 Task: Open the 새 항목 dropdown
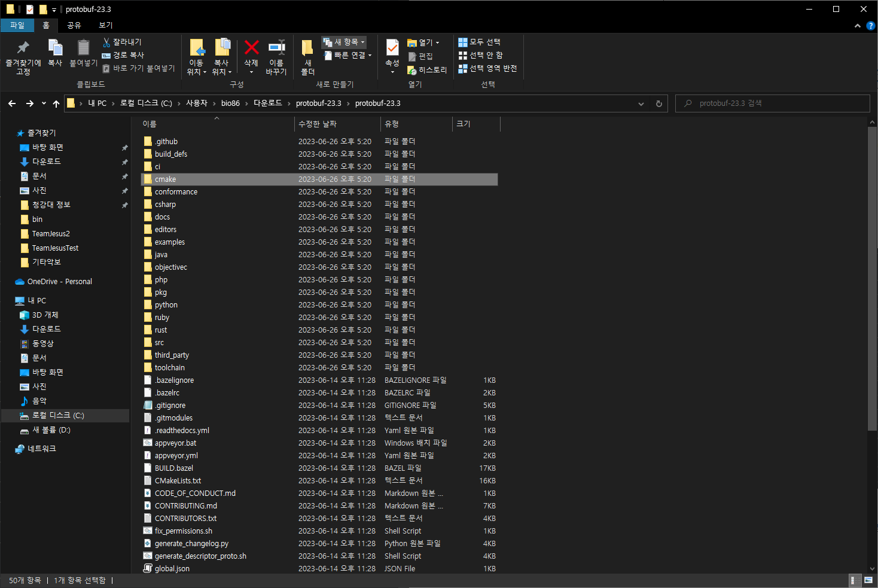[344, 42]
